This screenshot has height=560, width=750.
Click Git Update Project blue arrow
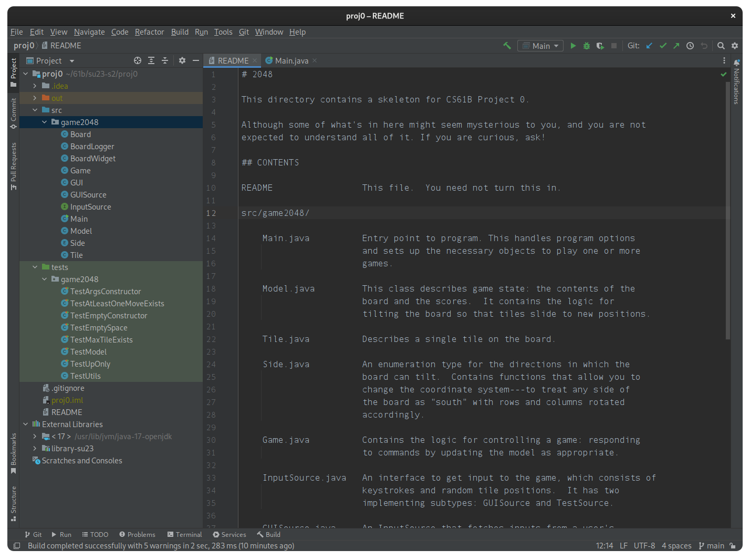click(x=649, y=46)
